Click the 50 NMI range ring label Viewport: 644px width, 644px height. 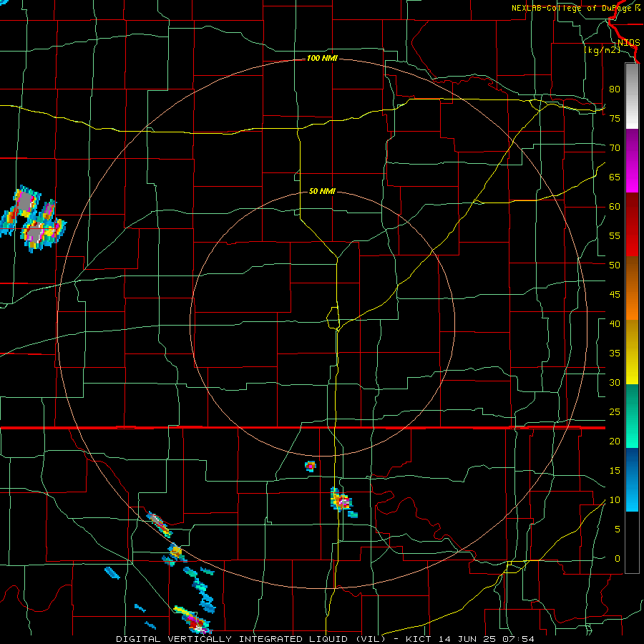pos(322,191)
